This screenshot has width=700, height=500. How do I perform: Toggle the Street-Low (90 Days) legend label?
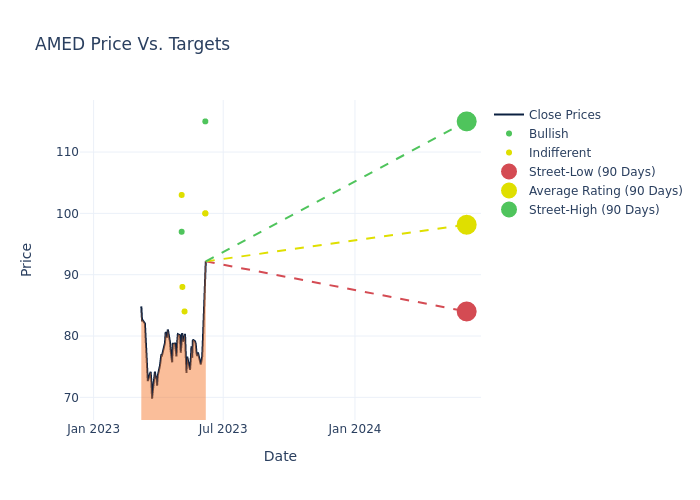(591, 172)
